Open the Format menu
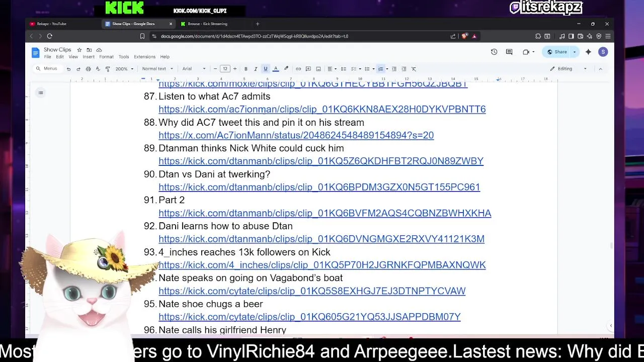This screenshot has height=362, width=644. pyautogui.click(x=106, y=57)
